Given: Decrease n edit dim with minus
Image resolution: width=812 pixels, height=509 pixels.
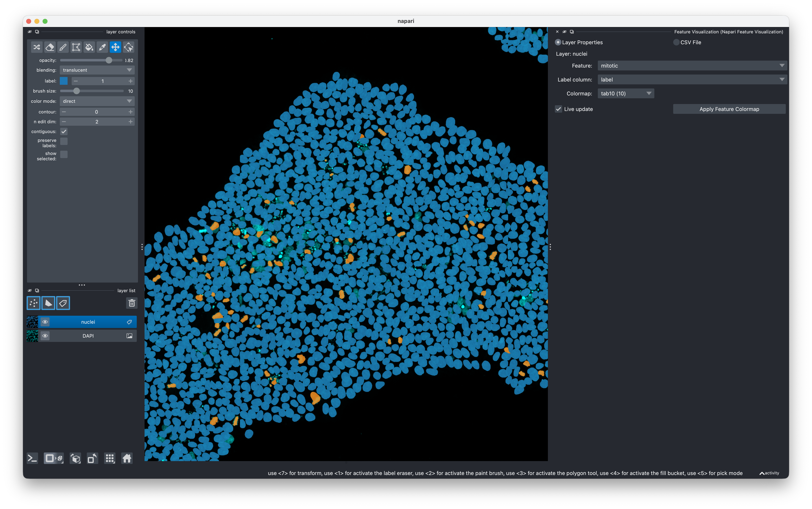Looking at the screenshot, I should (64, 122).
